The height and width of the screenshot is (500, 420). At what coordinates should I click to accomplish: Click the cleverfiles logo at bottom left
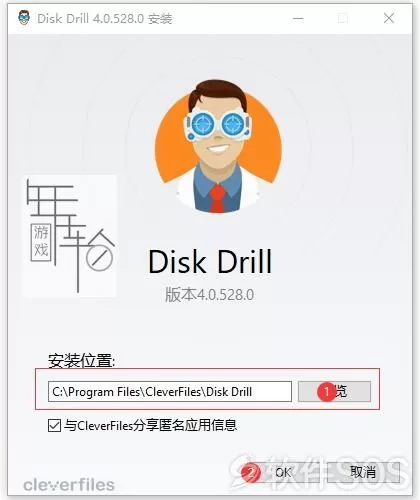click(69, 485)
